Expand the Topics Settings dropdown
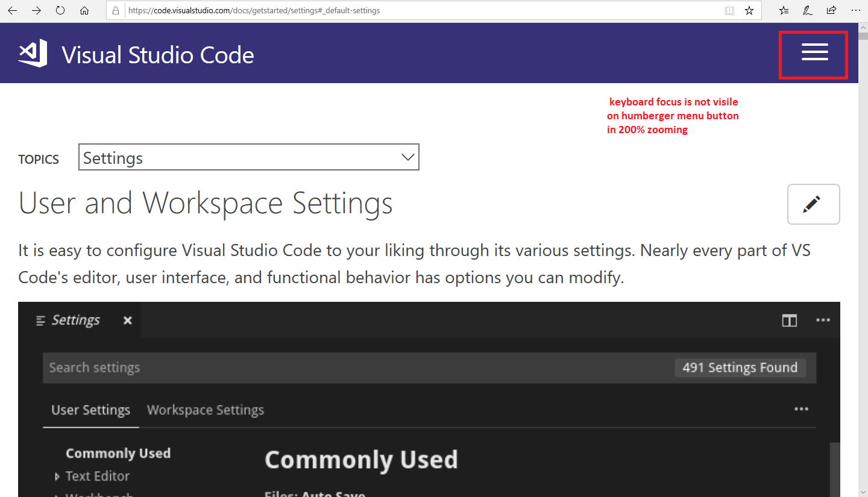 click(x=249, y=157)
